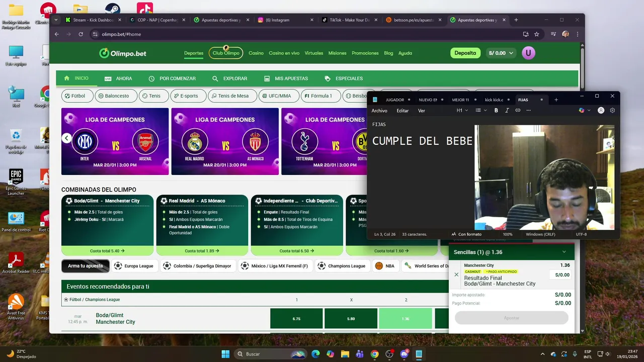The image size is (644, 362).
Task: Select the UFC/MMA chip
Action: click(x=278, y=96)
